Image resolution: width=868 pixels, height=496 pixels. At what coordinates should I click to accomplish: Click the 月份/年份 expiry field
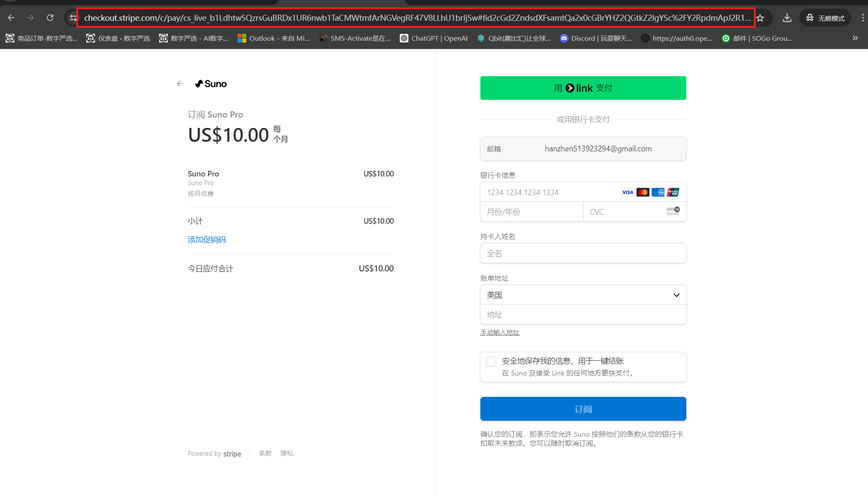point(532,212)
